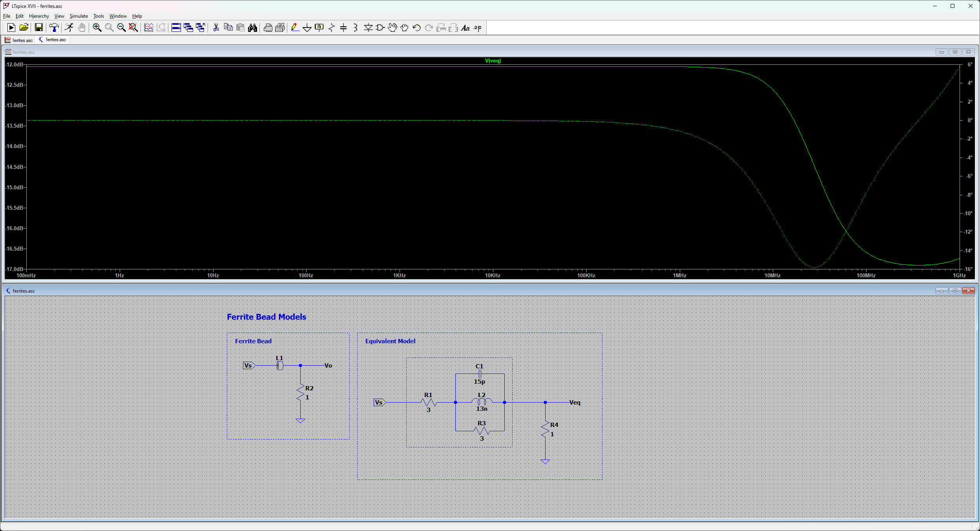
Task: Save the schematic with the floppy icon
Action: 38,27
